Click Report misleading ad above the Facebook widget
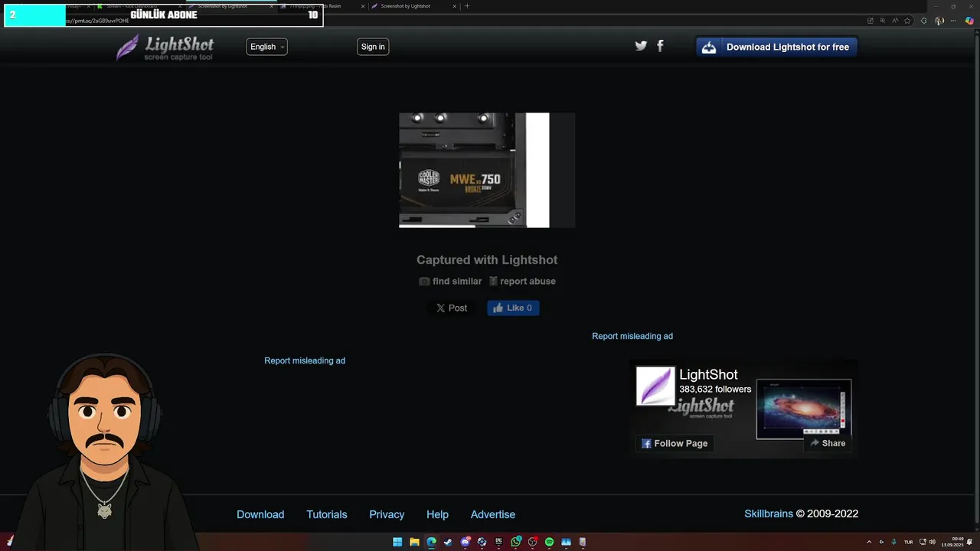 (632, 336)
